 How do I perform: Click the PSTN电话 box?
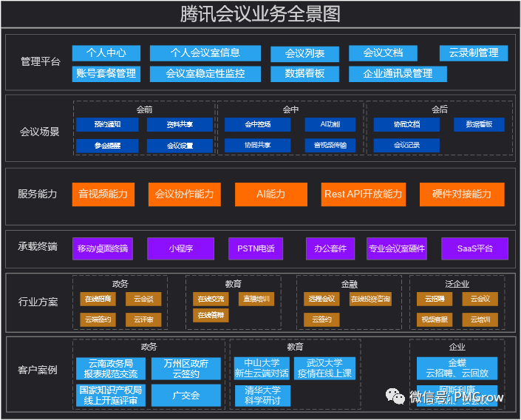[x=256, y=248]
